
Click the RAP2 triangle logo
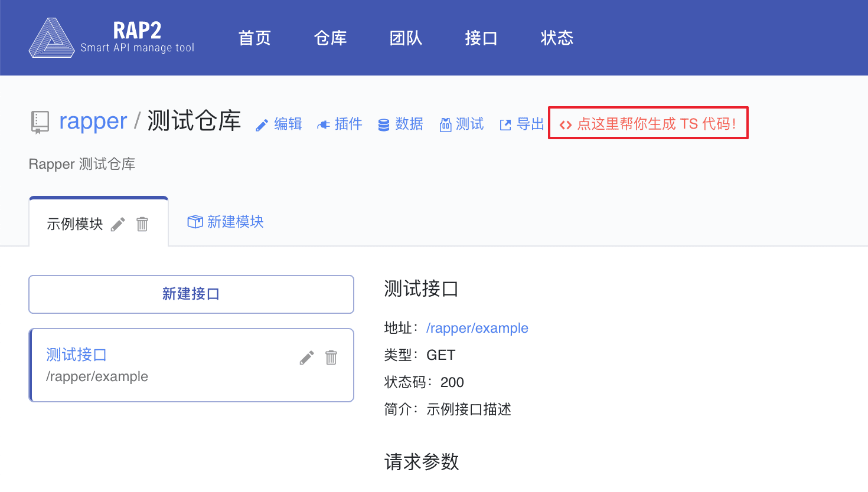click(51, 38)
